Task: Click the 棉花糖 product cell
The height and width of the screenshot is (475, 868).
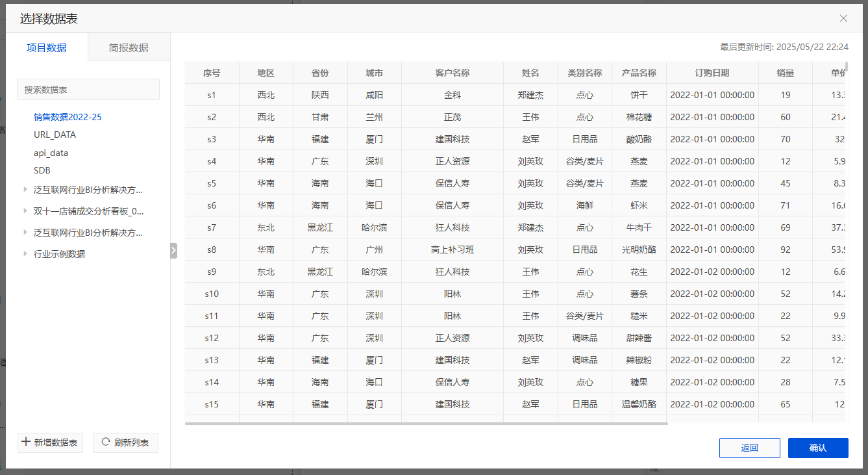Action: pyautogui.click(x=639, y=117)
